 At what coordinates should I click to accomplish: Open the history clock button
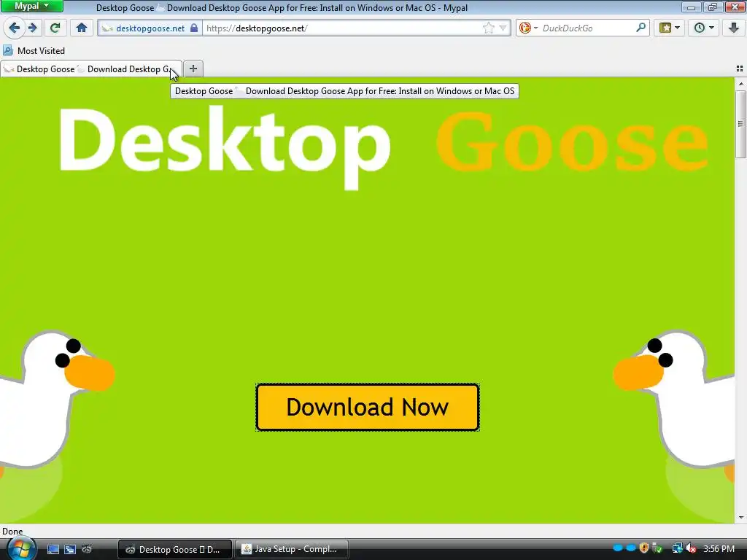703,28
